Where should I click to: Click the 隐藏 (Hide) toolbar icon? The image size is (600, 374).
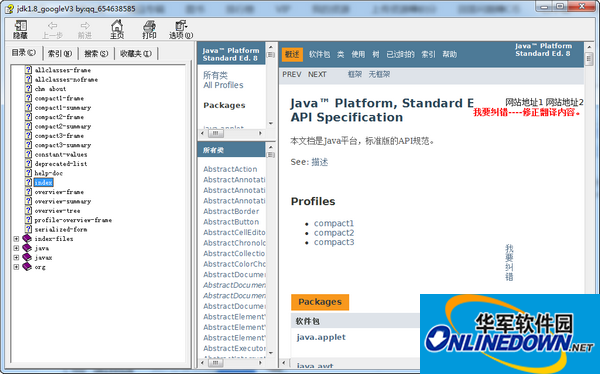tap(20, 29)
